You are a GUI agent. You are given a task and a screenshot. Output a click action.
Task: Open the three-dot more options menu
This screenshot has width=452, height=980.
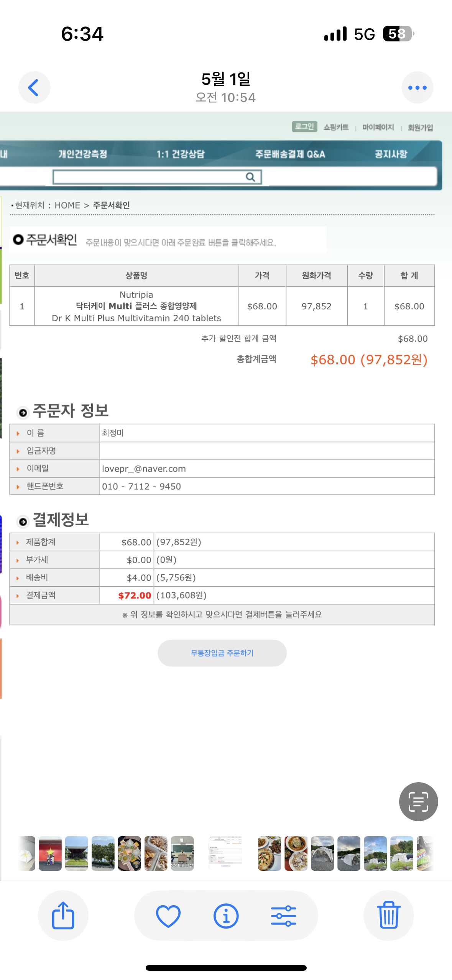(417, 87)
